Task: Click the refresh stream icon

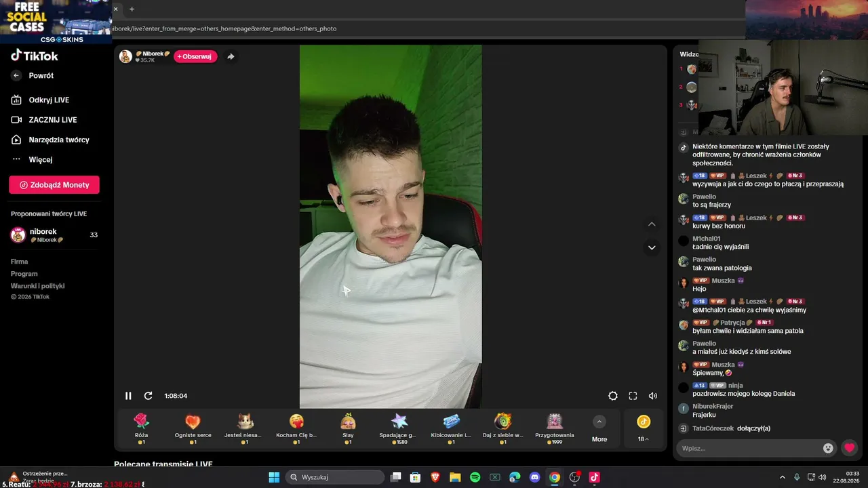Action: pyautogui.click(x=148, y=396)
